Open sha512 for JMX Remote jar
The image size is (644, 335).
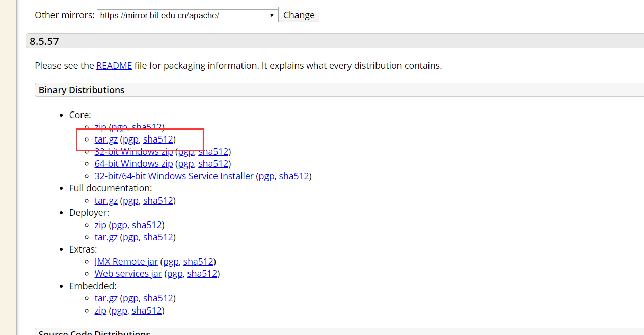(198, 262)
